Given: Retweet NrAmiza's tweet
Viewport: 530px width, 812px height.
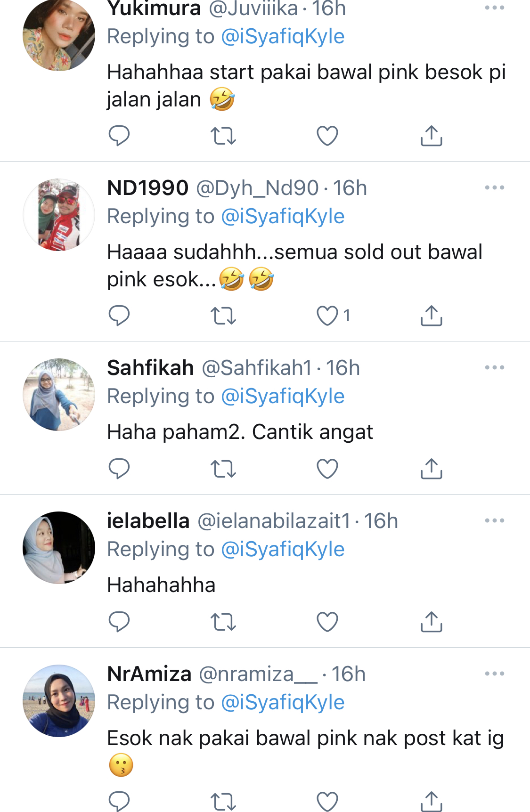Looking at the screenshot, I should 223,801.
